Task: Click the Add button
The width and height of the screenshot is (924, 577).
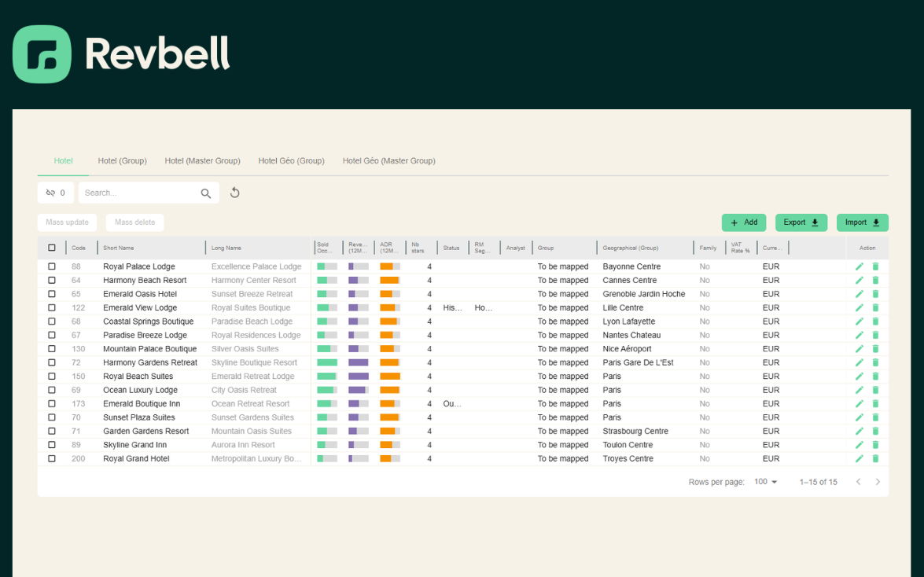Action: pos(744,222)
